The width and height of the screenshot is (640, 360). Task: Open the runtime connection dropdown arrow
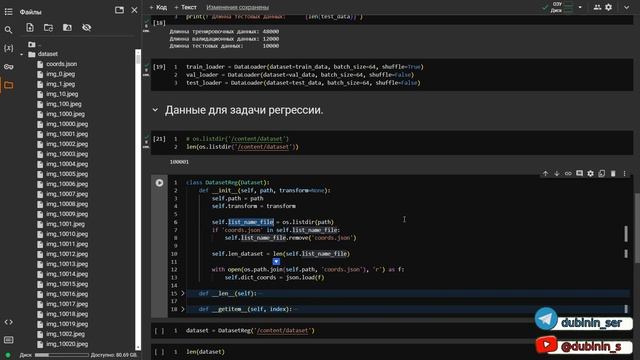coord(580,7)
